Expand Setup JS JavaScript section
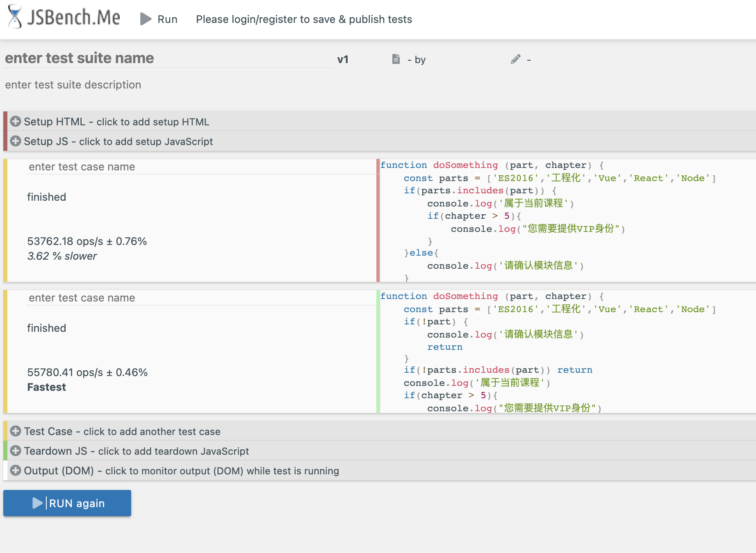This screenshot has width=756, height=553. point(118,141)
